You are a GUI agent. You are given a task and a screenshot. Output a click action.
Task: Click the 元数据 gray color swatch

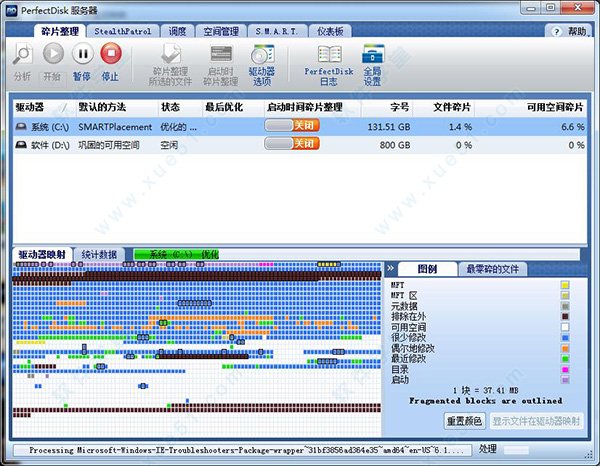point(565,306)
